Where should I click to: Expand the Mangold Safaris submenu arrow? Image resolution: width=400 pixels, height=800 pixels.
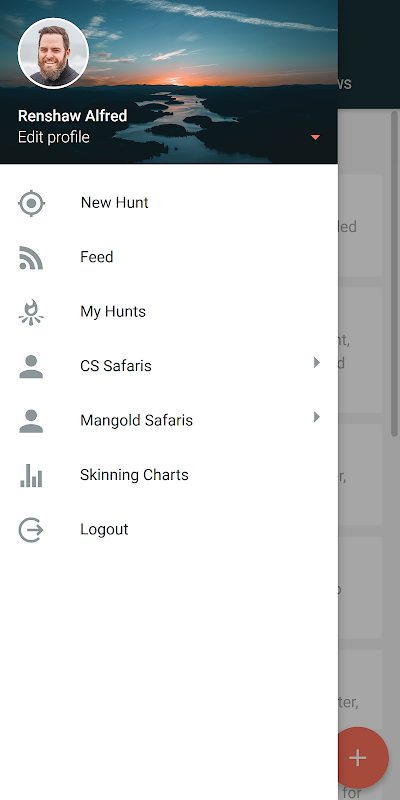[317, 417]
